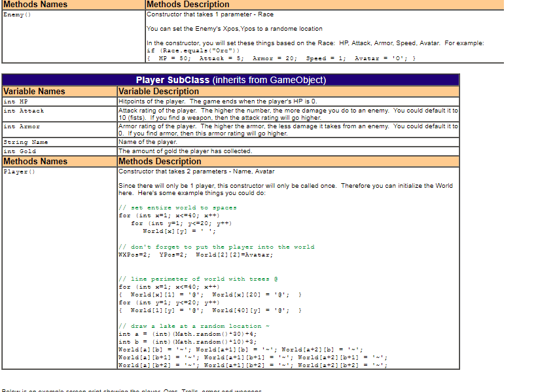Click the 'if (Race.equals("Orc"))' code line
The width and height of the screenshot is (536, 392).
(x=193, y=50)
